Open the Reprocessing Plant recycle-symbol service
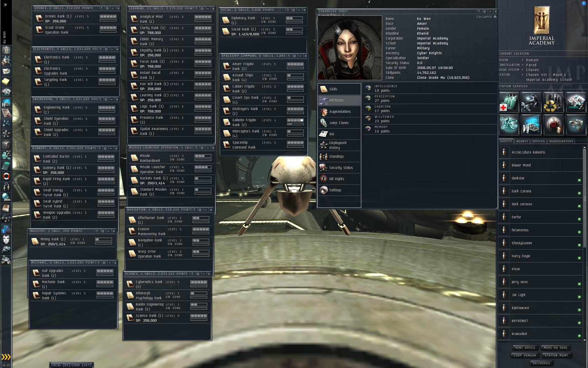 [553, 102]
